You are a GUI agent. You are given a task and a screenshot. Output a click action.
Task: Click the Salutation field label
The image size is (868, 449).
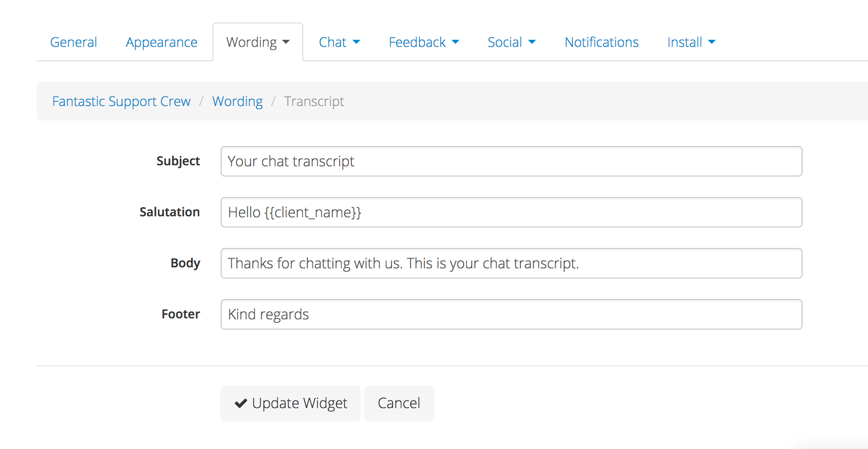[x=170, y=212]
